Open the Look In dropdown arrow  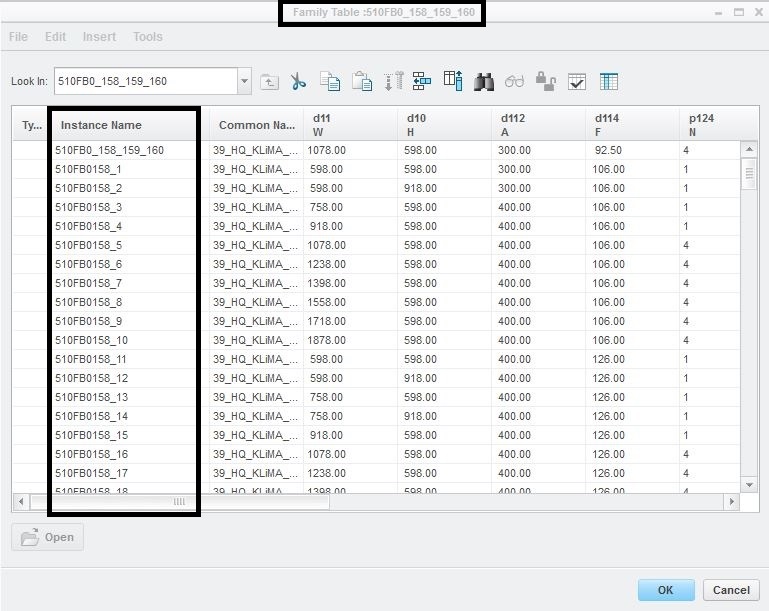244,81
